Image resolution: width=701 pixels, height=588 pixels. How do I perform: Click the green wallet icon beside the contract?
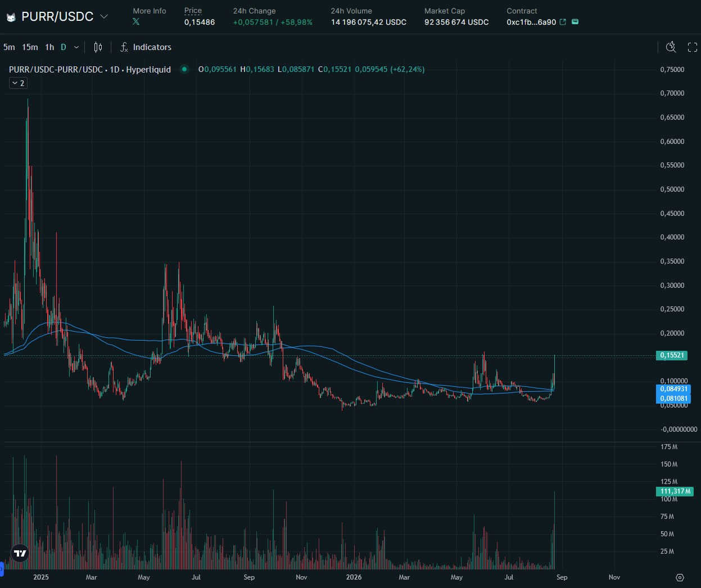click(x=575, y=22)
